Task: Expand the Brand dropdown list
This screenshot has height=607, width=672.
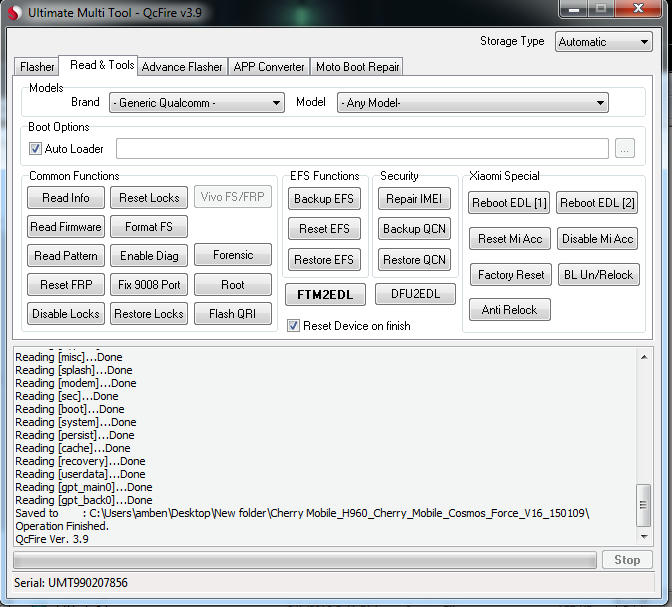Action: point(197,103)
